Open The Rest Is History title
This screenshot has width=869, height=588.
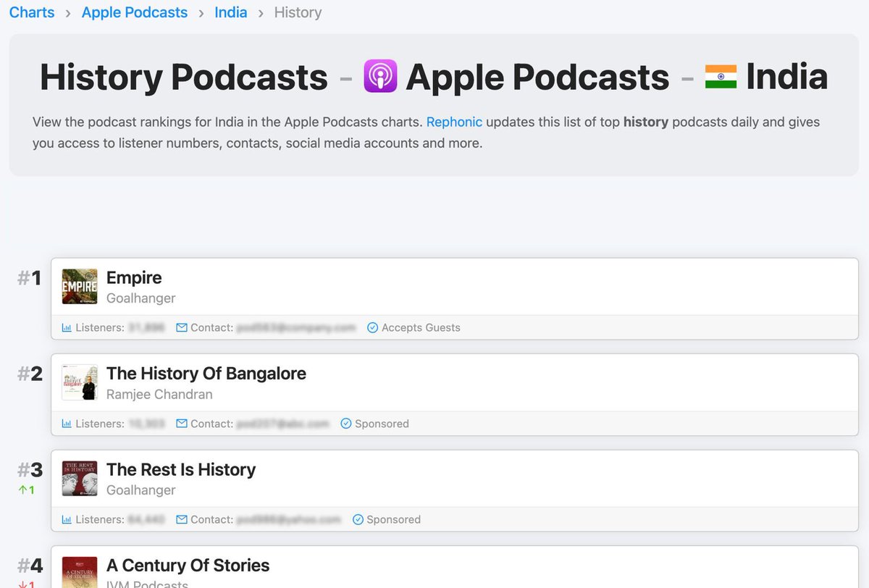181,469
